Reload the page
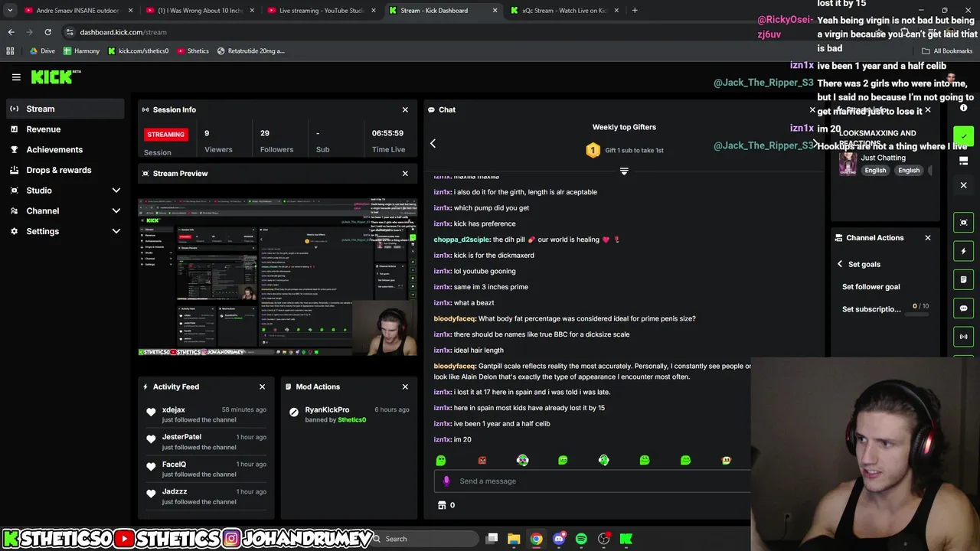The image size is (980, 551). [47, 32]
